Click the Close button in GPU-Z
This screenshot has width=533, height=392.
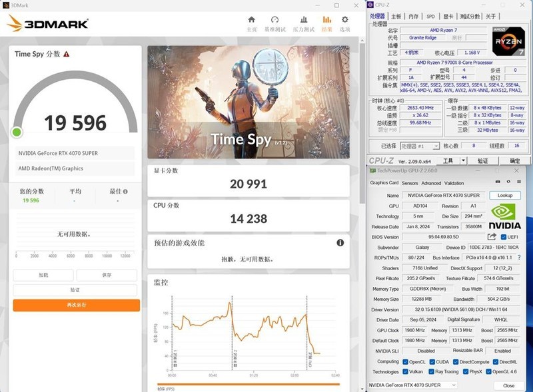click(x=508, y=385)
